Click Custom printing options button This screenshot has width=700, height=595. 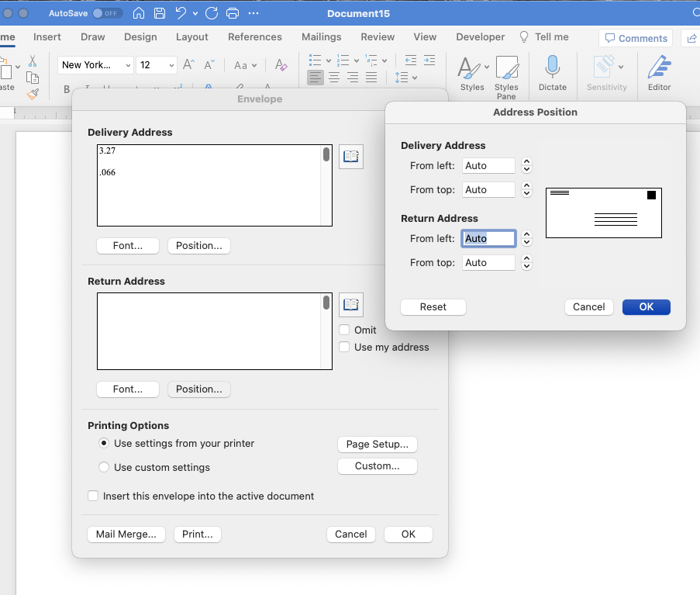point(378,466)
